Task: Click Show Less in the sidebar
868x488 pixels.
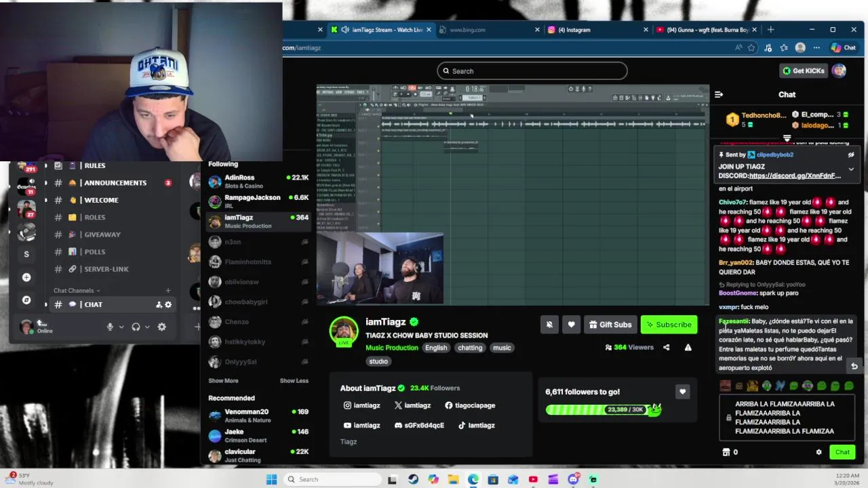Action: tap(294, 381)
